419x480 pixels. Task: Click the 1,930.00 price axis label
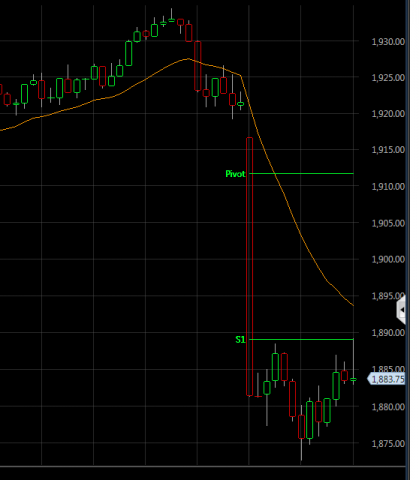pos(388,42)
